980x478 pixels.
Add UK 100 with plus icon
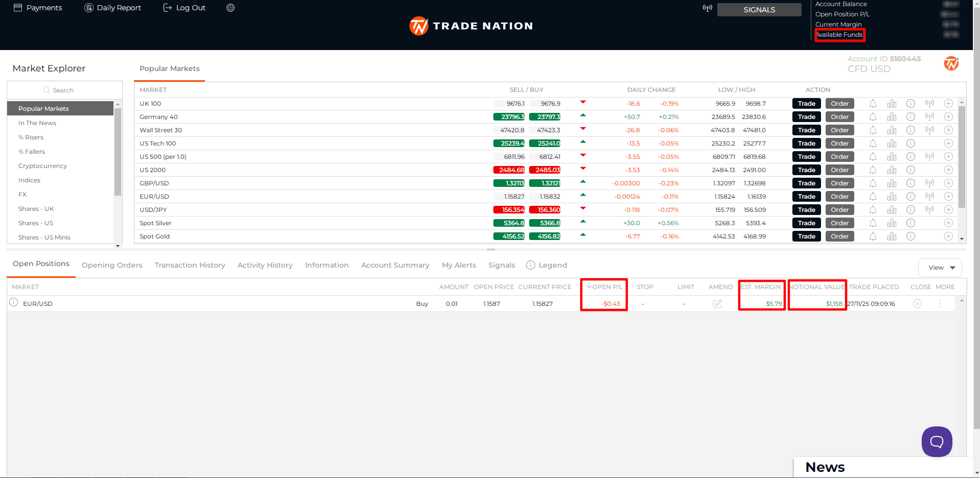coord(948,104)
